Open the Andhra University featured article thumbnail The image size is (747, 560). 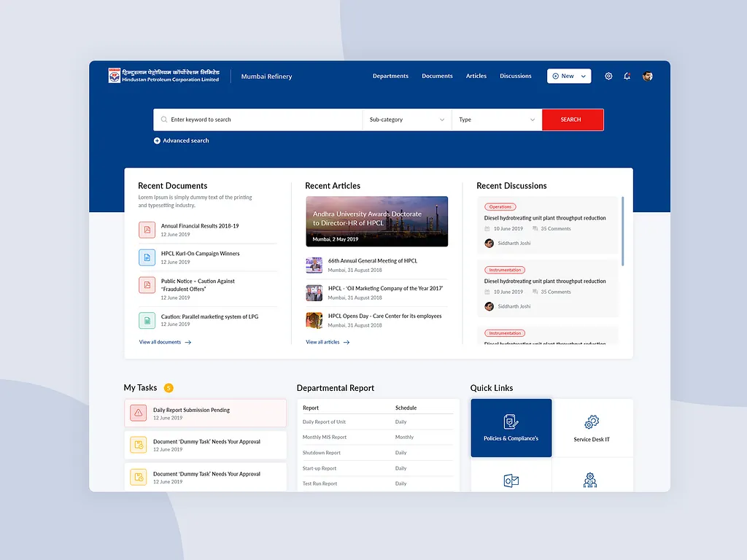pos(376,221)
